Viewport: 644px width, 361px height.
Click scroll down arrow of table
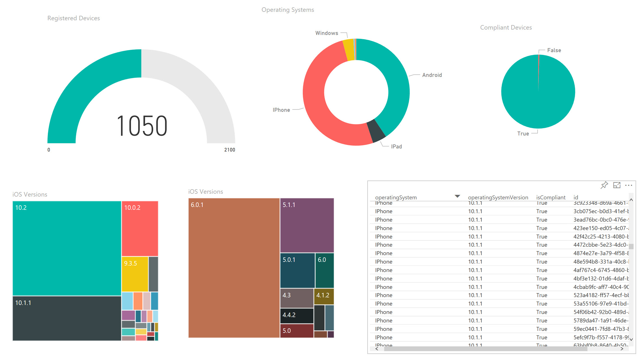pyautogui.click(x=631, y=339)
